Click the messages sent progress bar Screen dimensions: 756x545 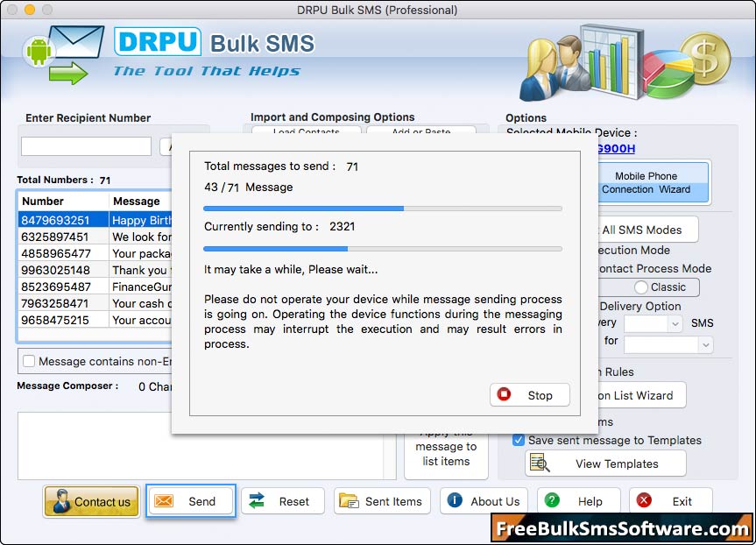click(x=383, y=209)
